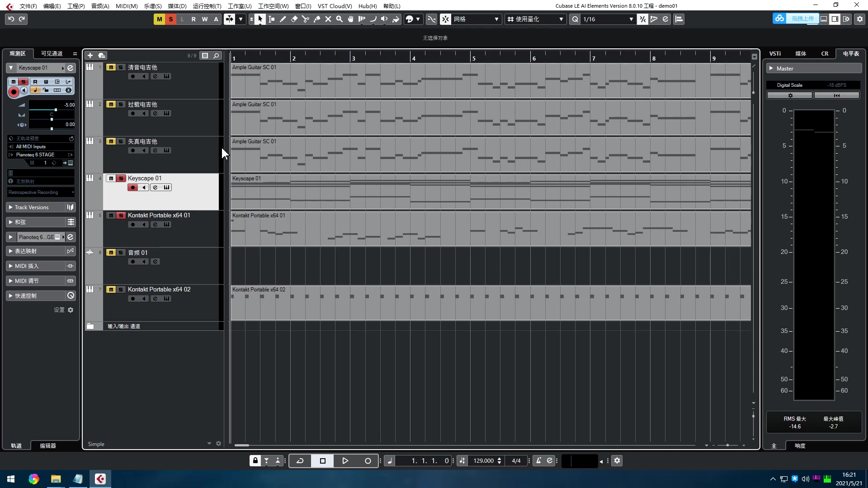The image size is (868, 488).
Task: Click the horizontal zoom slider at bottom right
Action: point(727,445)
